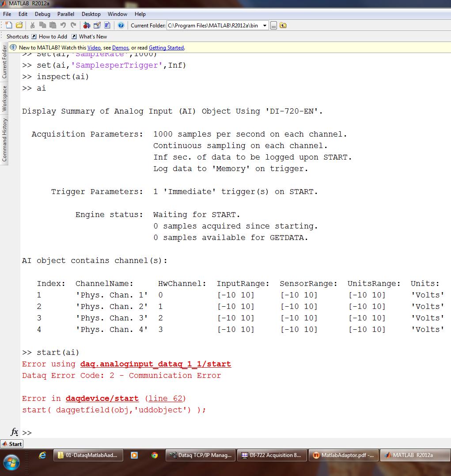451x476 pixels.
Task: Click the Demos link in the info bar
Action: pyautogui.click(x=120, y=48)
